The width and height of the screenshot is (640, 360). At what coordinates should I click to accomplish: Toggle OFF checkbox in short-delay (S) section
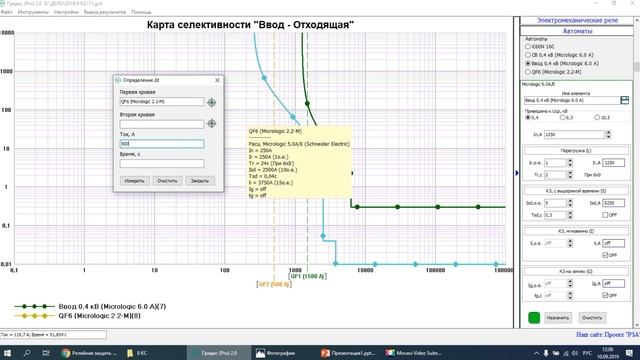605,215
